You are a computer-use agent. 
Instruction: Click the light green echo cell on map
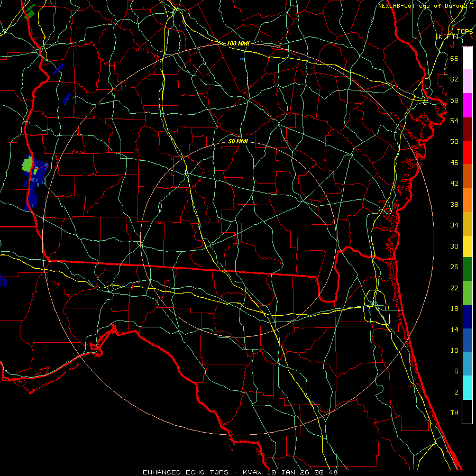[28, 164]
